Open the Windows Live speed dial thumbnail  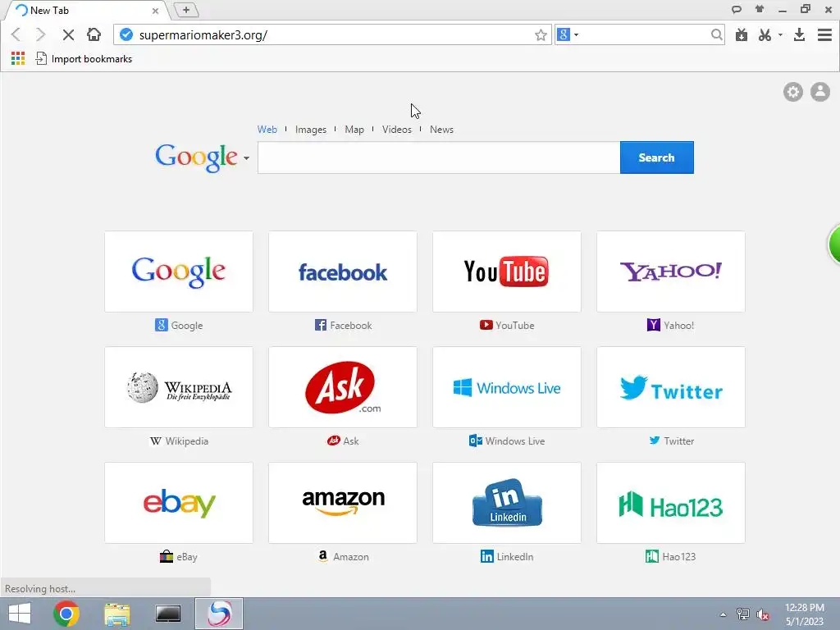507,387
